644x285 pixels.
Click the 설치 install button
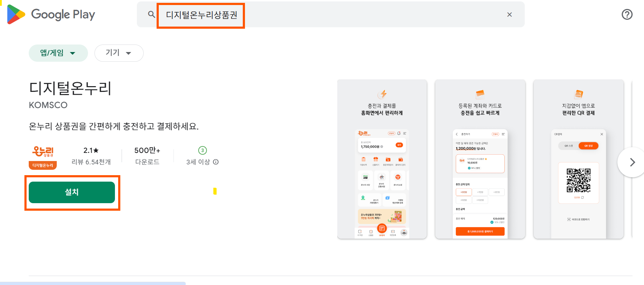(x=72, y=192)
